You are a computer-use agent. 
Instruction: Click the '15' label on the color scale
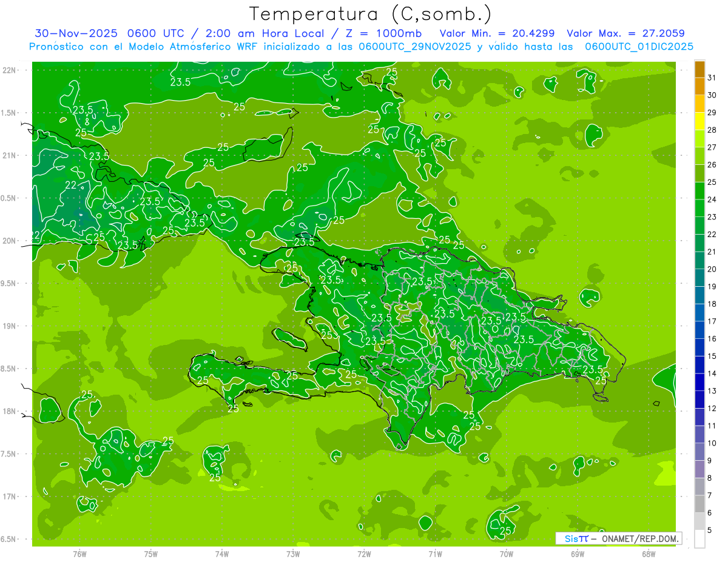tap(712, 356)
